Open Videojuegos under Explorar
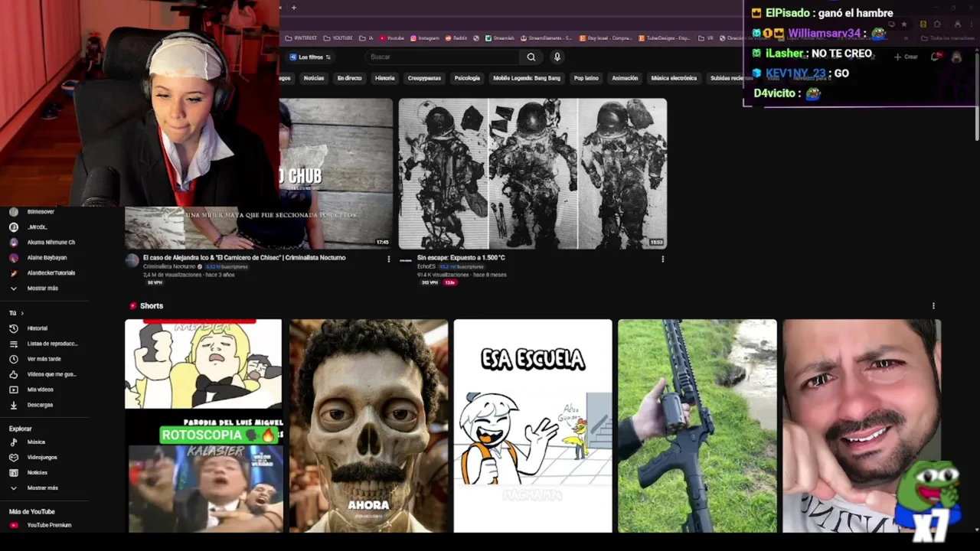The width and height of the screenshot is (980, 551). tap(34, 457)
